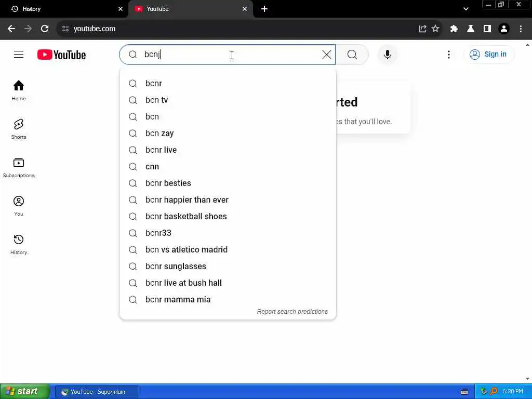Open History in the YouTube sidebar
This screenshot has height=399, width=532.
pyautogui.click(x=19, y=244)
